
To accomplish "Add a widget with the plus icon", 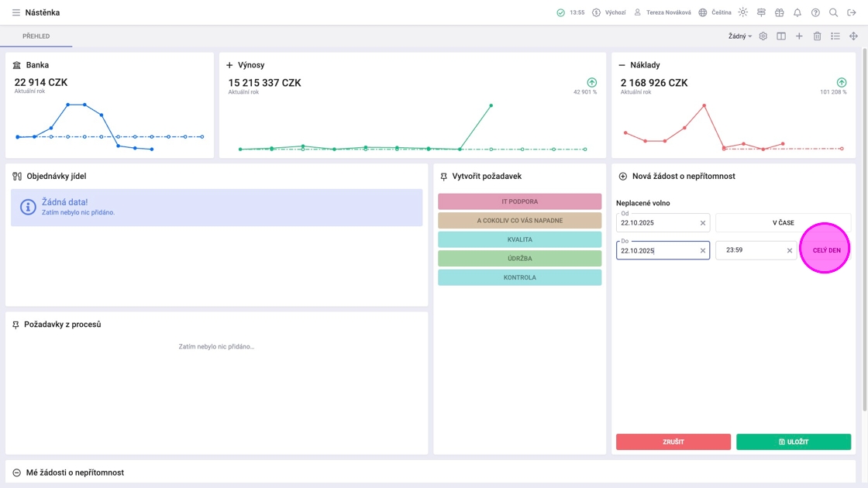I will 799,36.
